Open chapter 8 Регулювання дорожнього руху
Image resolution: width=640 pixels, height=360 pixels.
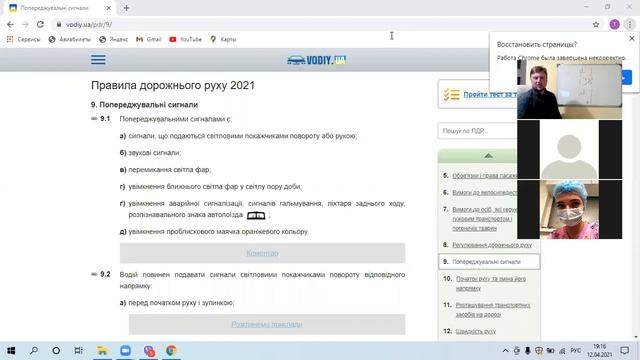(492, 245)
